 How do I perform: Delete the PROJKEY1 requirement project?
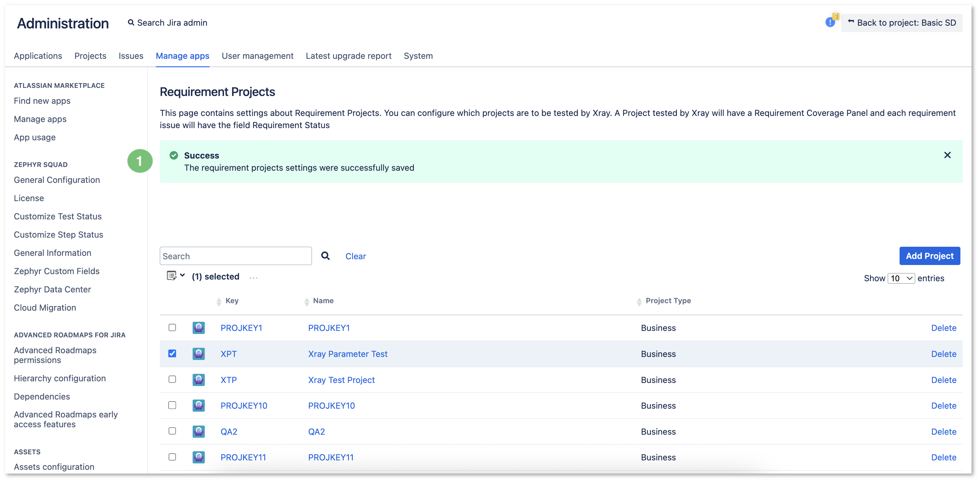click(944, 328)
